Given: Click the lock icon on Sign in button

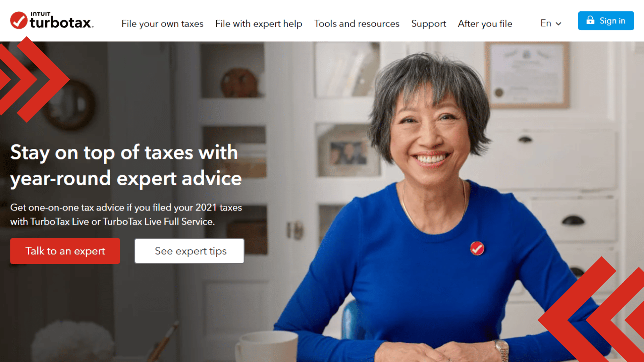Looking at the screenshot, I should tap(590, 21).
